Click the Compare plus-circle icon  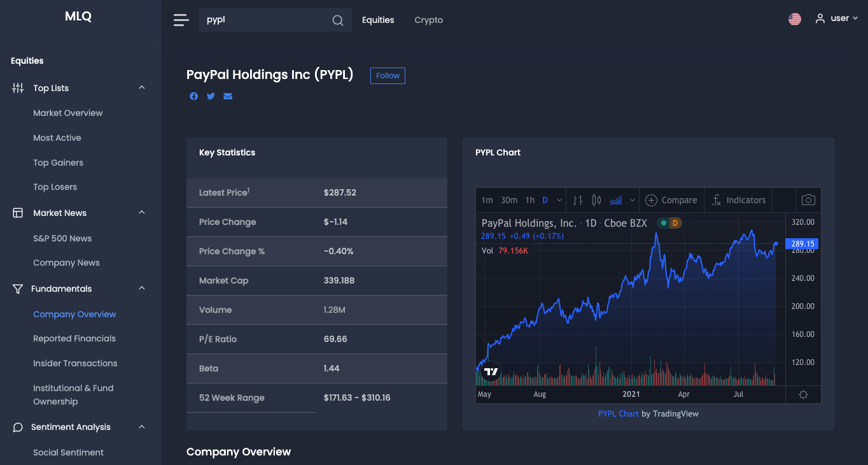651,200
